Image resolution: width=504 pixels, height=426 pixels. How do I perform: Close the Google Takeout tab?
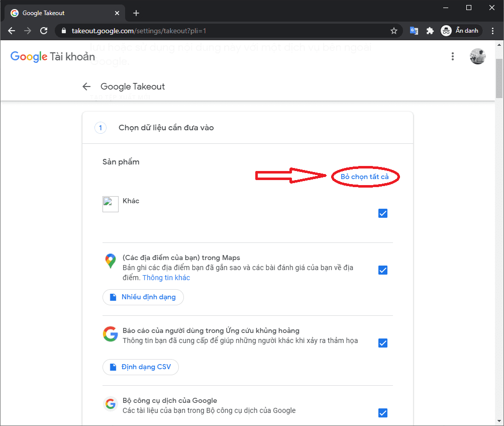coord(117,13)
